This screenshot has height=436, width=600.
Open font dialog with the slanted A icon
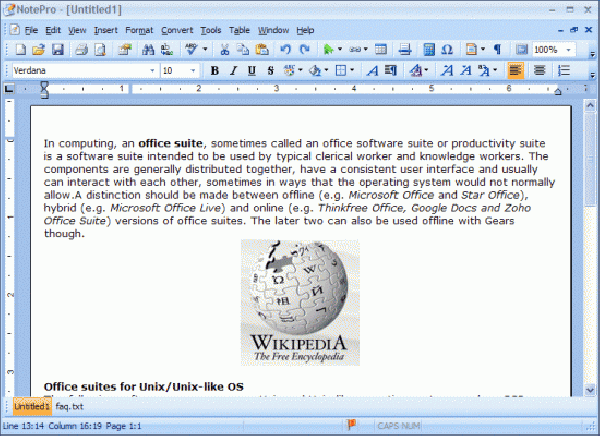(x=372, y=70)
